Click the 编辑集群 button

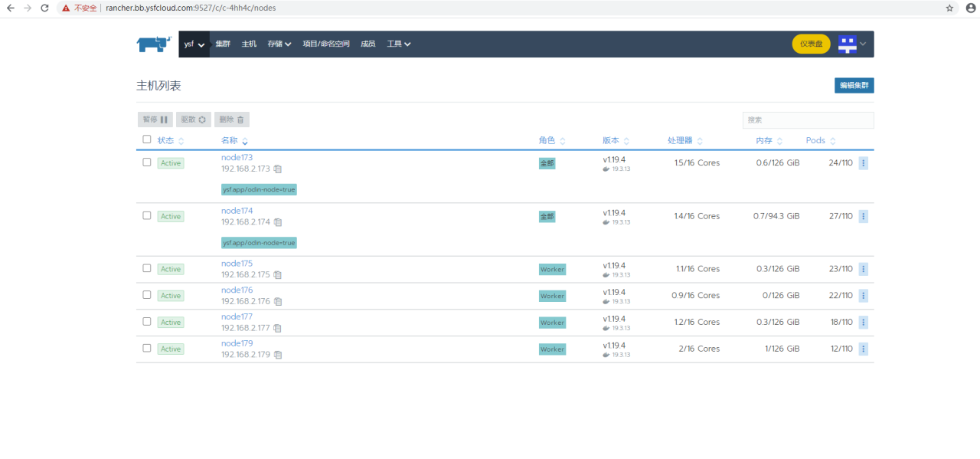pos(854,86)
